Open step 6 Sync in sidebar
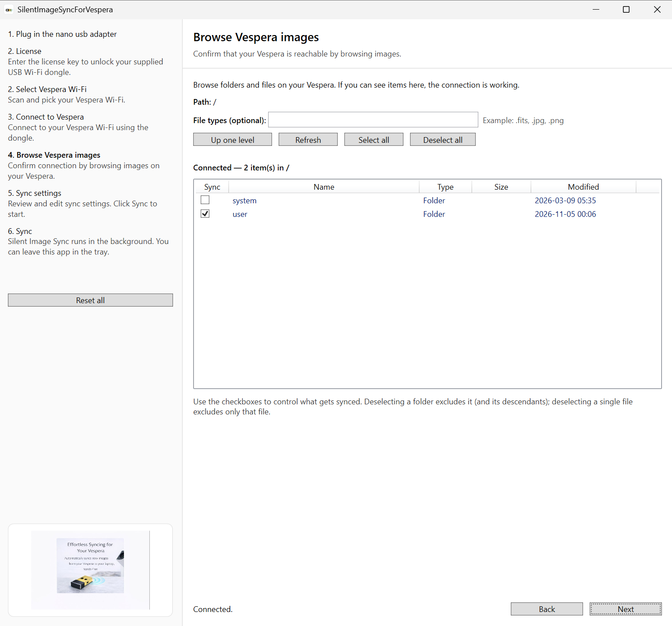 coord(20,231)
